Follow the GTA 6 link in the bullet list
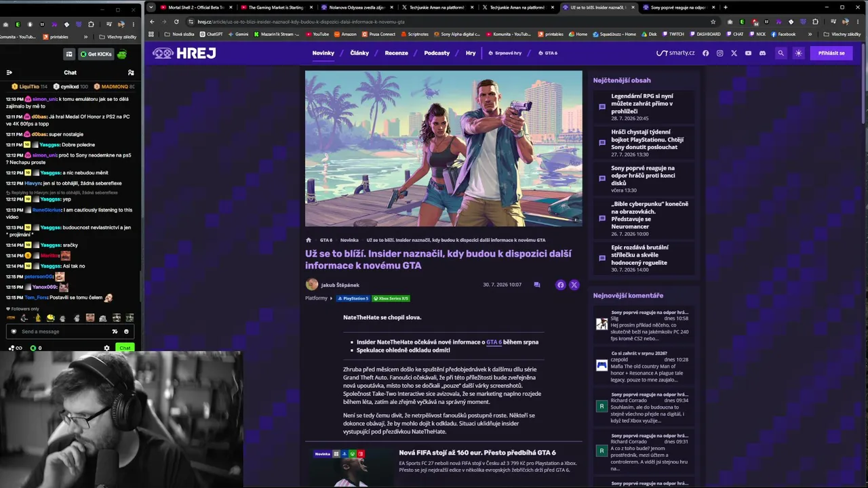The image size is (868, 488). (x=494, y=342)
